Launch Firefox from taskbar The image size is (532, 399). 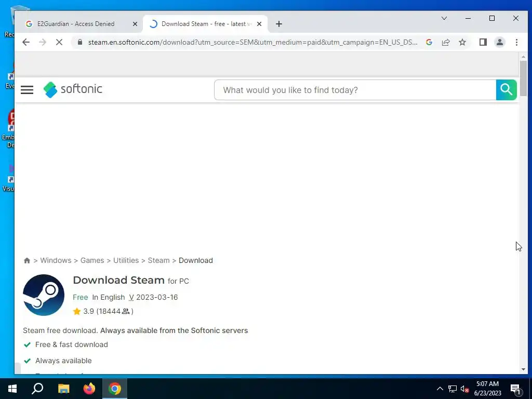click(x=89, y=389)
